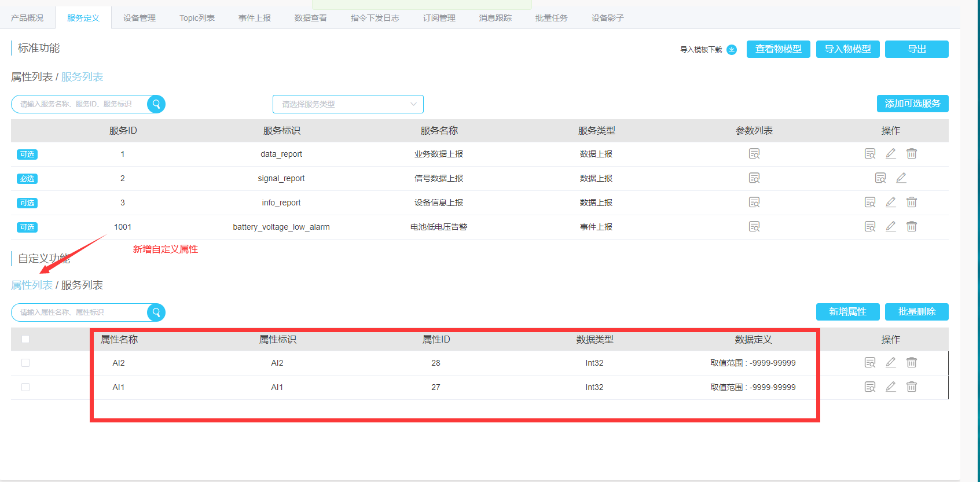Viewport: 980px width, 482px height.
Task: Toggle the select-all attributes checkbox
Action: pos(25,339)
